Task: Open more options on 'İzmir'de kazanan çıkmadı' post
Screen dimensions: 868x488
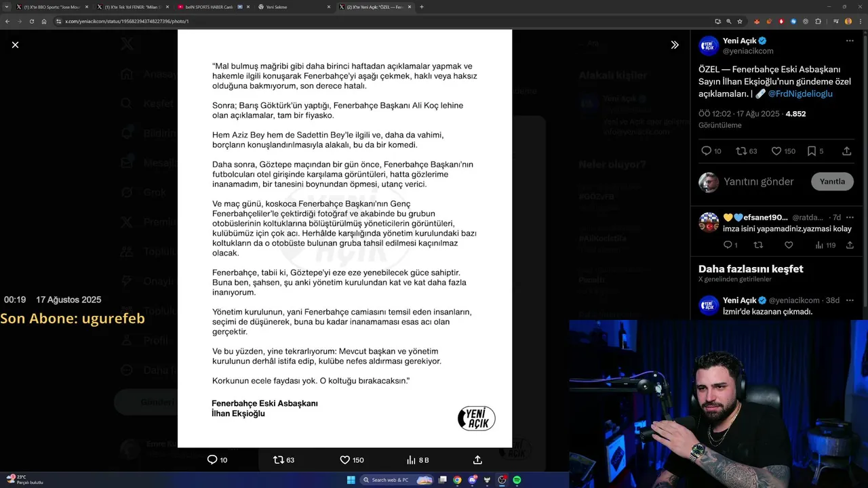Action: (850, 300)
